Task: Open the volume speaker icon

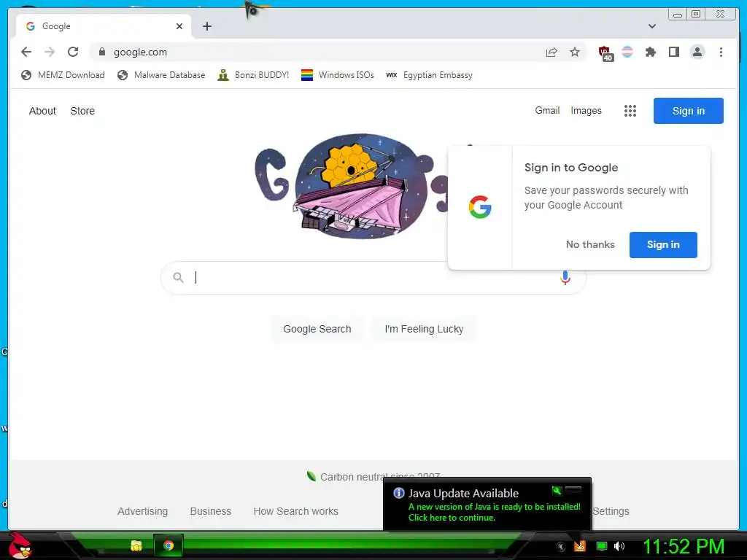Action: click(x=619, y=546)
